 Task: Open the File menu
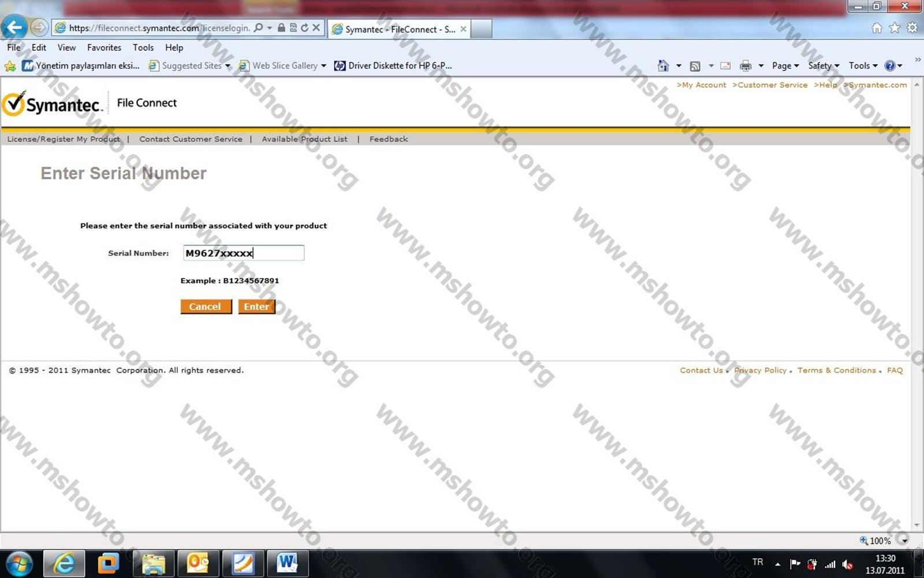pos(14,47)
